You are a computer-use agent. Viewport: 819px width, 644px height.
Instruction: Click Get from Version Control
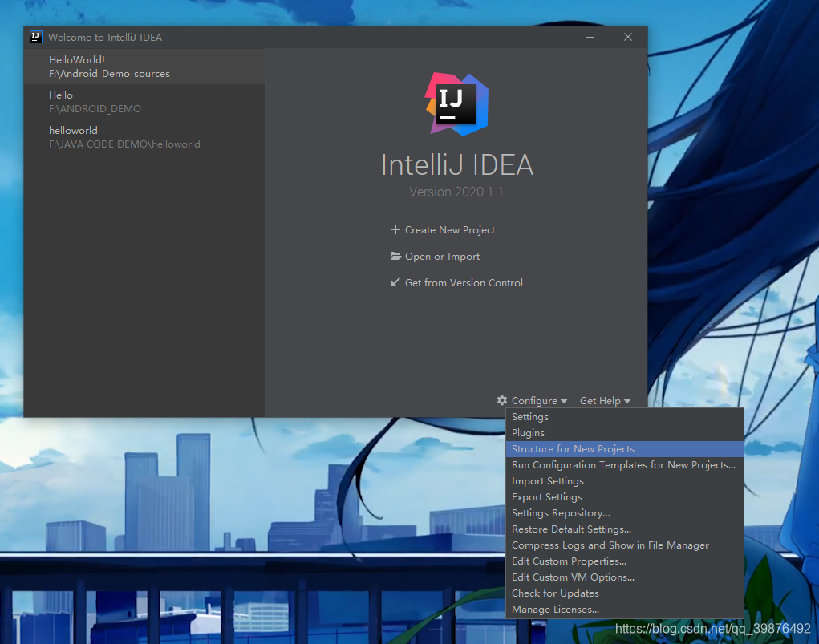464,282
